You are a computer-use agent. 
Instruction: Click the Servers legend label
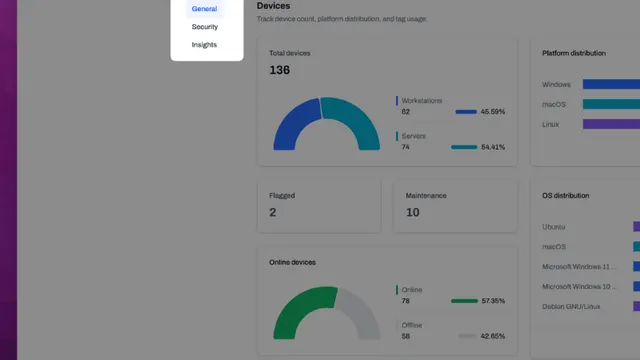click(x=413, y=136)
